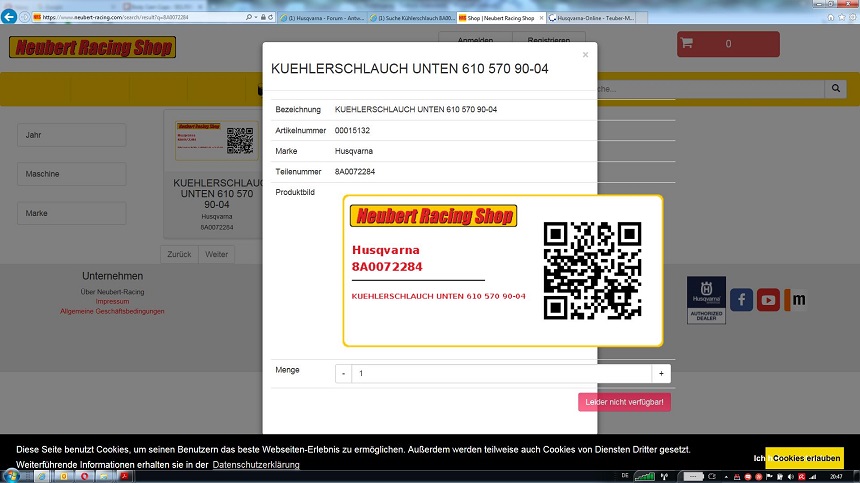The width and height of the screenshot is (860, 483).
Task: Switch to Husqvarna Forum browser tab
Action: click(x=322, y=18)
